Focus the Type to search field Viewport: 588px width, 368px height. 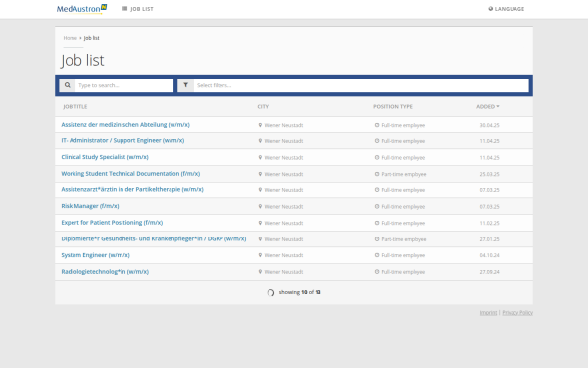point(124,85)
